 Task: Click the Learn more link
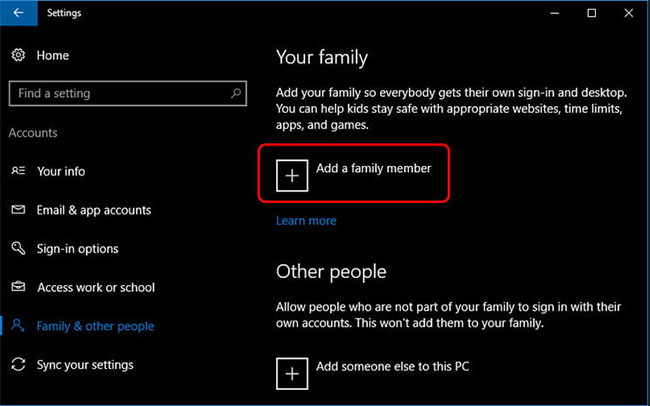click(x=306, y=220)
